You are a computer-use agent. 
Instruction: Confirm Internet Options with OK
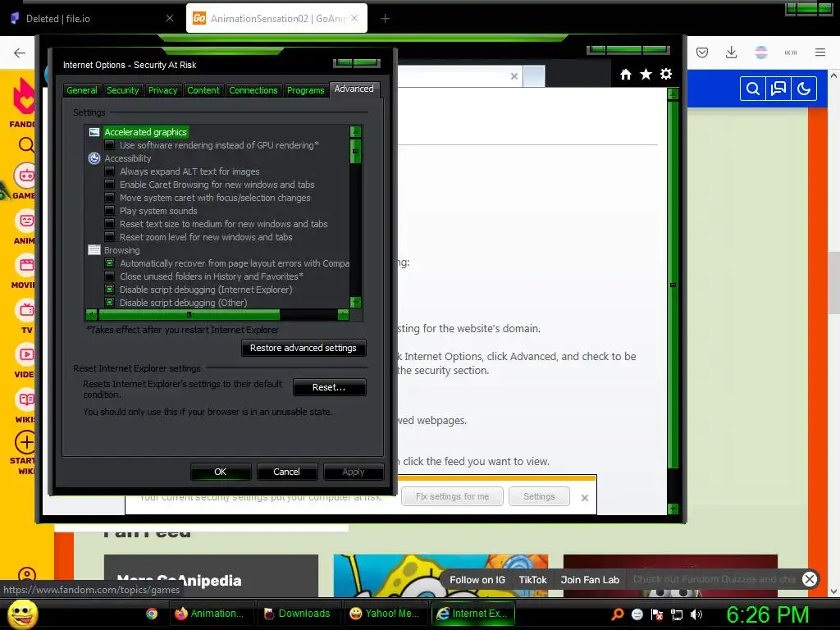pyautogui.click(x=220, y=472)
